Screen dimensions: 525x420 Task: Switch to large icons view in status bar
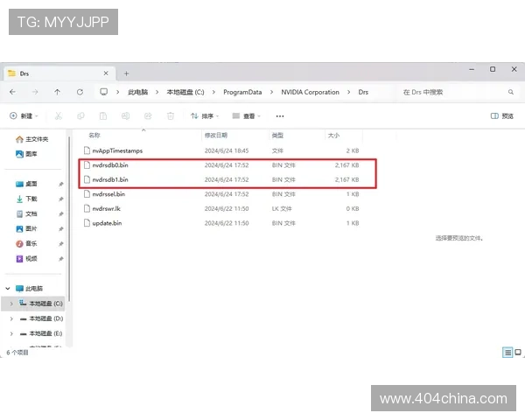pyautogui.click(x=518, y=352)
